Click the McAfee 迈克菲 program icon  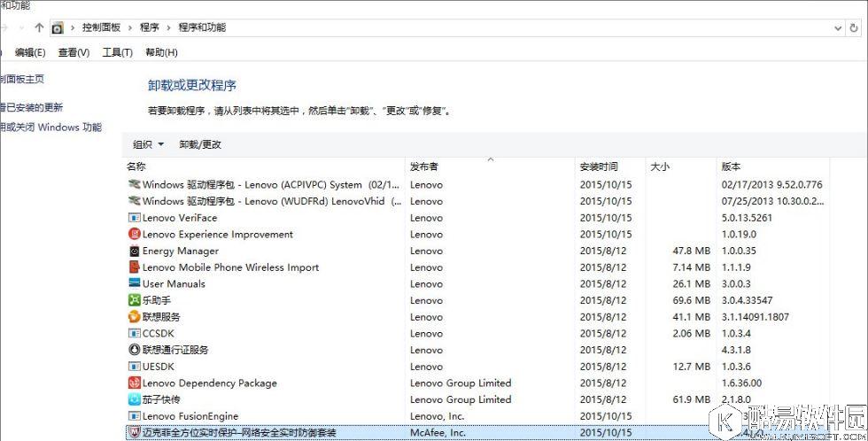click(x=134, y=432)
